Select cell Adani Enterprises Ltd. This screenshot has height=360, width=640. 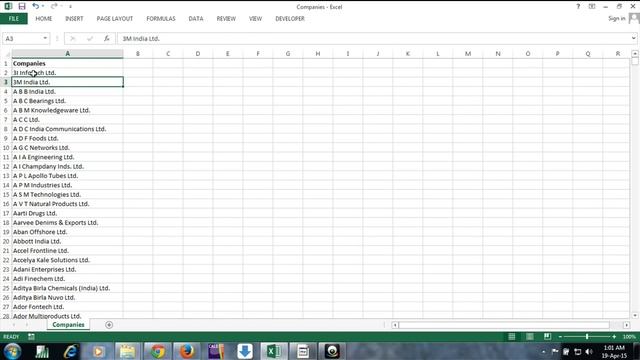67,269
